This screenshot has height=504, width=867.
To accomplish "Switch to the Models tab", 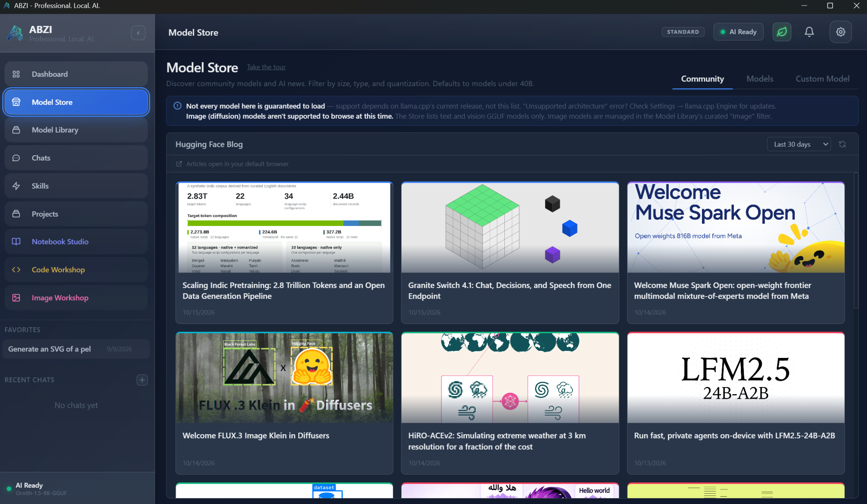I will pyautogui.click(x=760, y=79).
